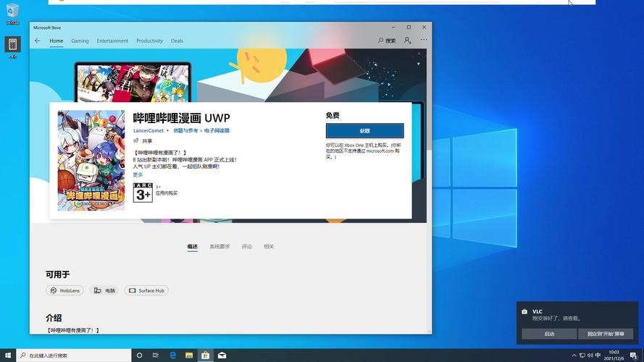Image resolution: width=644 pixels, height=362 pixels.
Task: Select the 评论 reviews tab
Action: (247, 247)
